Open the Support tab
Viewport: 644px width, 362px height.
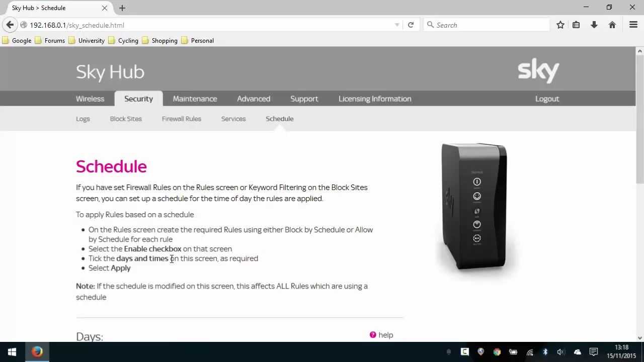pos(304,99)
